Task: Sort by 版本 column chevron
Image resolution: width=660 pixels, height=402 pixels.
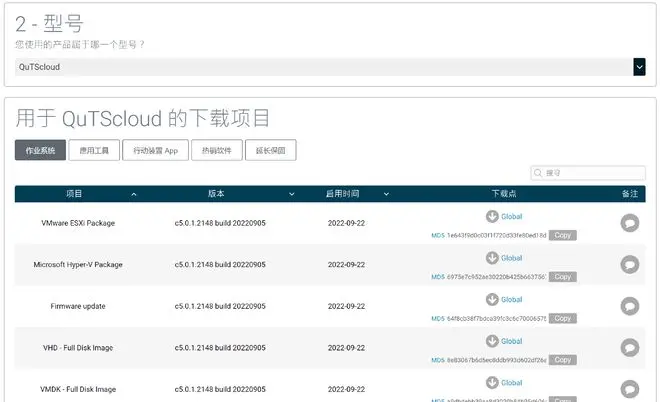Action: pyautogui.click(x=292, y=194)
